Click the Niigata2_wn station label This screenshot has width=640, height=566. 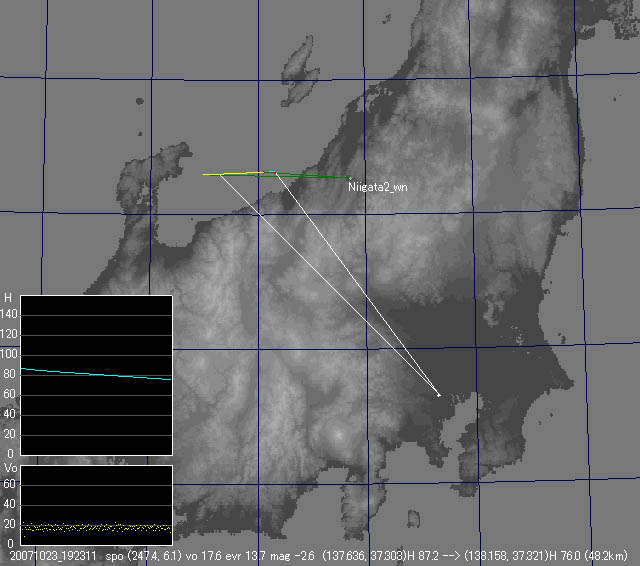tap(378, 187)
